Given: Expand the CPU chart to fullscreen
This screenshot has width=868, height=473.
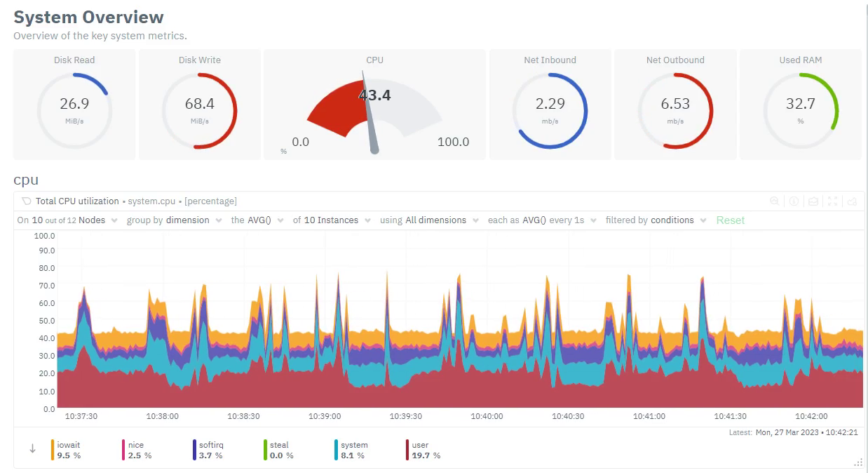Looking at the screenshot, I should 832,201.
